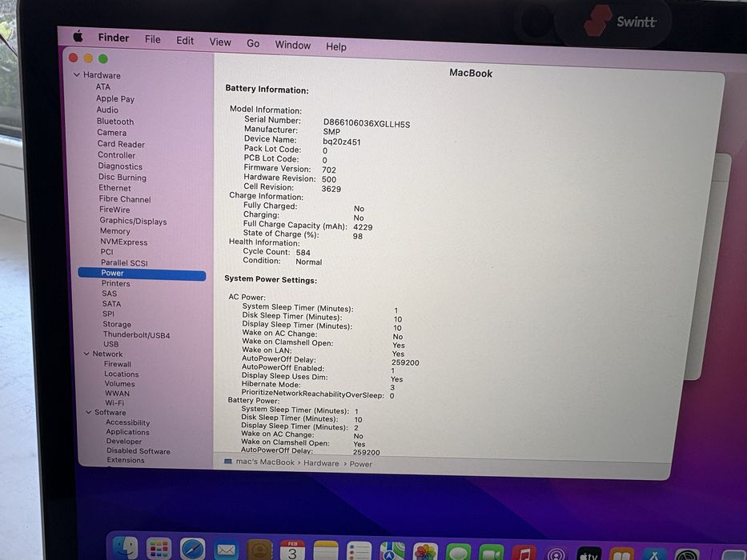This screenshot has width=747, height=560.
Task: Collapse the Hardware section
Action: 77,74
